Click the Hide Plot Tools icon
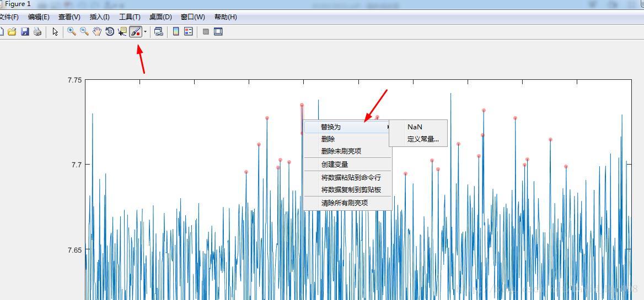Screen dimensions: 644x300 click(x=206, y=31)
